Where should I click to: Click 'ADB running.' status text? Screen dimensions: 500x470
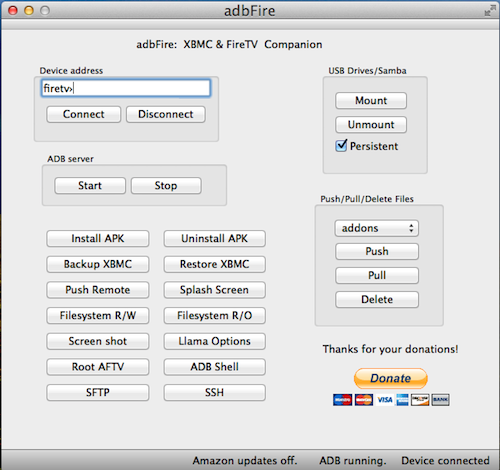pyautogui.click(x=353, y=461)
